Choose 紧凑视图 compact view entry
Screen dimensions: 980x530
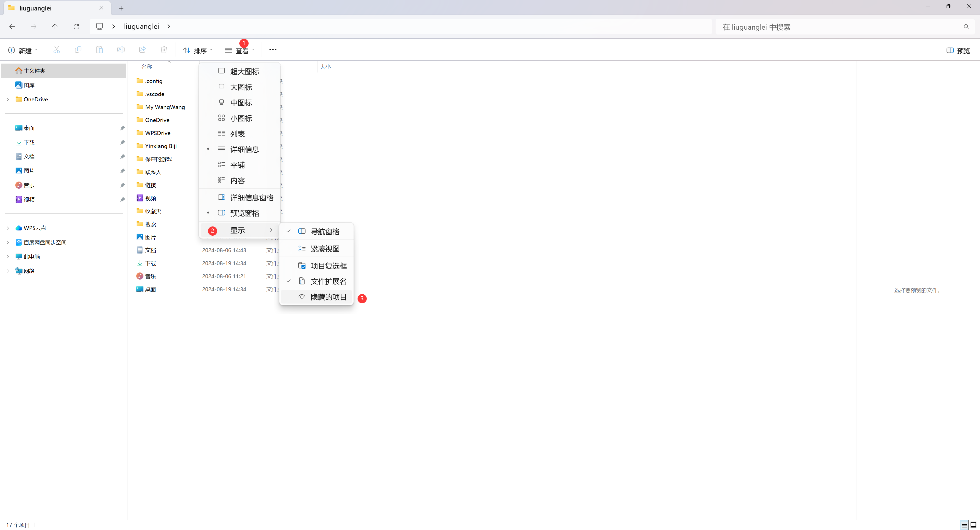pos(325,248)
